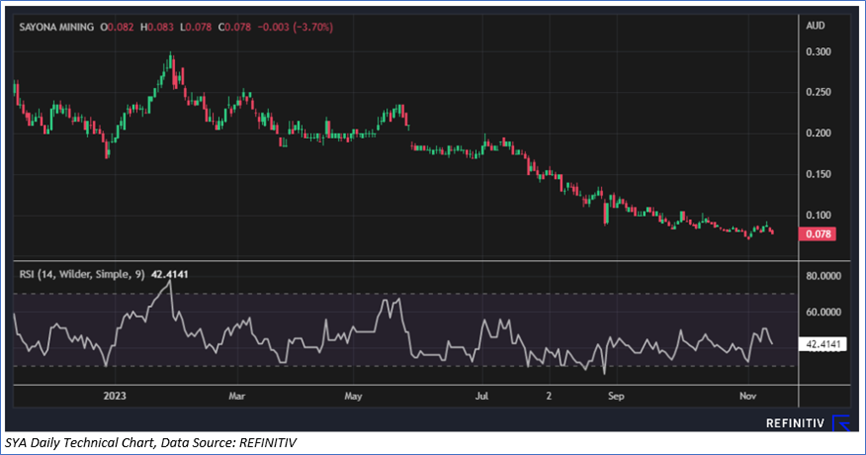866x455 pixels.
Task: Click the 2023 time axis label
Action: tap(115, 396)
